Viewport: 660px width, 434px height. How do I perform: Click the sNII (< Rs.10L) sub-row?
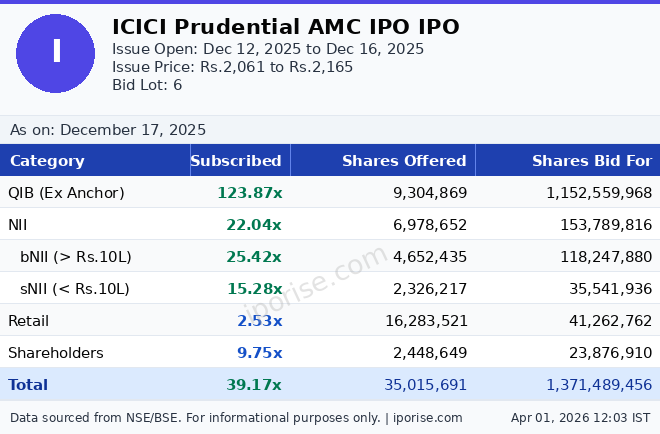coord(75,289)
